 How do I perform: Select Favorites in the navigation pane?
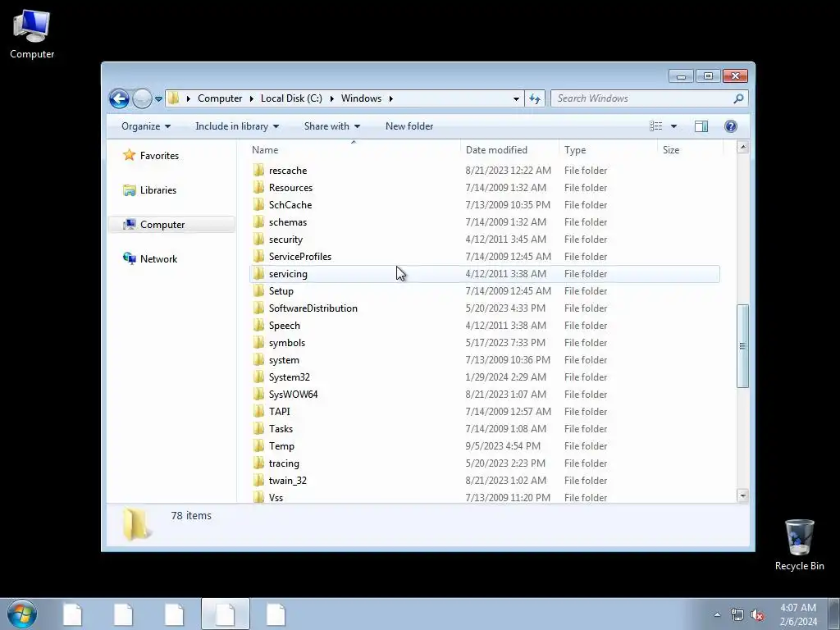click(159, 156)
